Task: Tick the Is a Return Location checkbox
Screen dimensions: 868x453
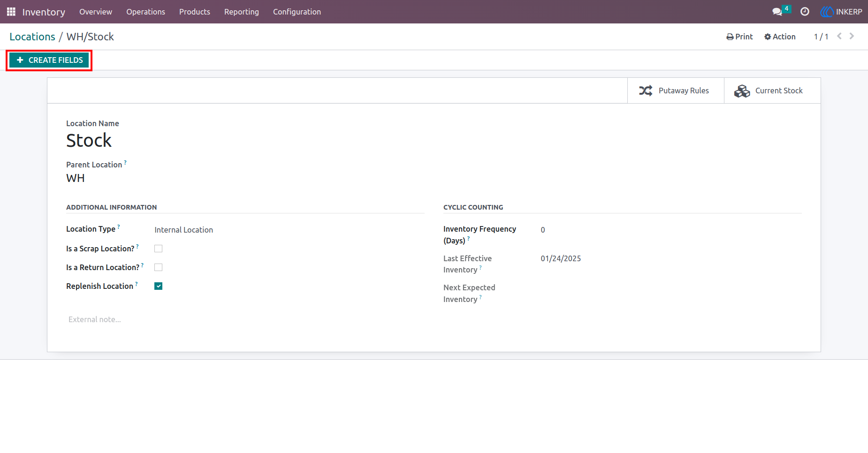Action: 159,267
